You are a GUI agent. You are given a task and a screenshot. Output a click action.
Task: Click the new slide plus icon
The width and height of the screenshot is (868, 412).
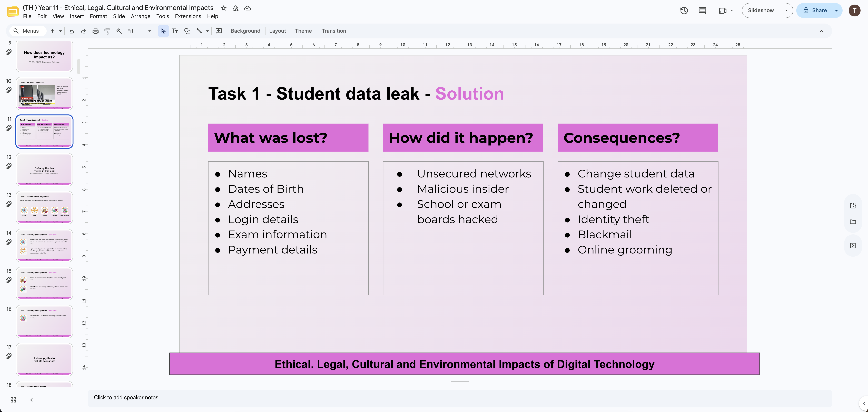point(53,31)
